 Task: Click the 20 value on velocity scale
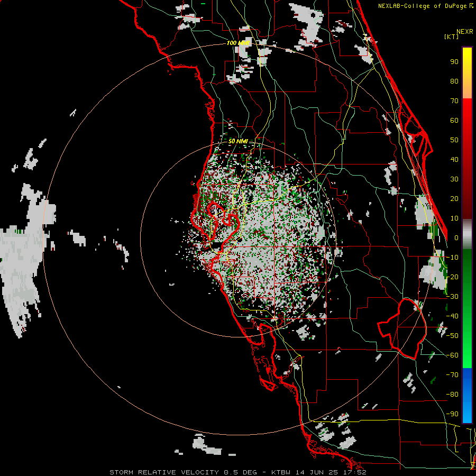pyautogui.click(x=454, y=199)
